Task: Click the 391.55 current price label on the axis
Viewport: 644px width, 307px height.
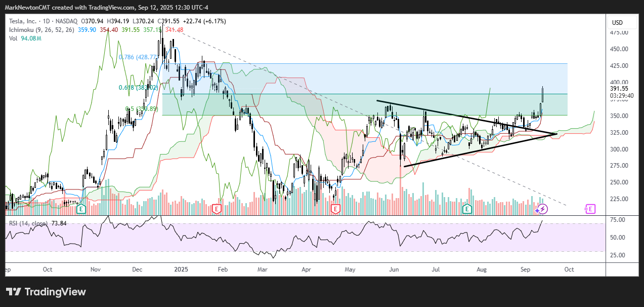Action: click(x=620, y=88)
